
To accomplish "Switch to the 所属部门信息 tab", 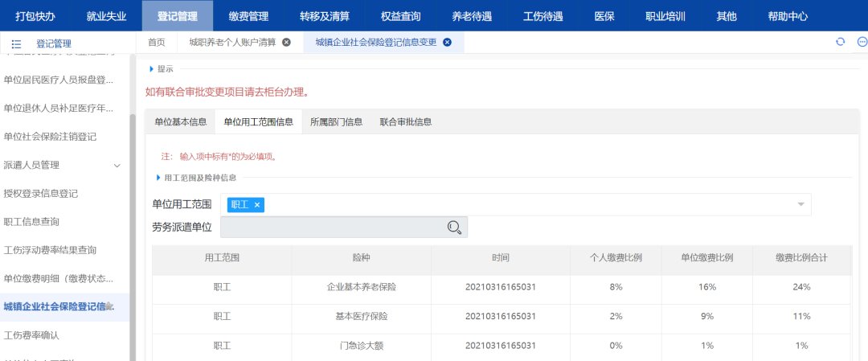I will click(336, 122).
